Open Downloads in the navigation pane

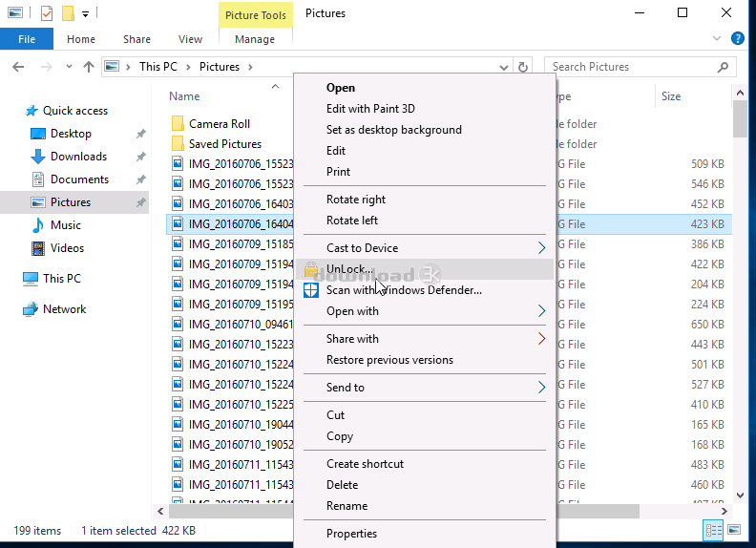click(x=79, y=157)
